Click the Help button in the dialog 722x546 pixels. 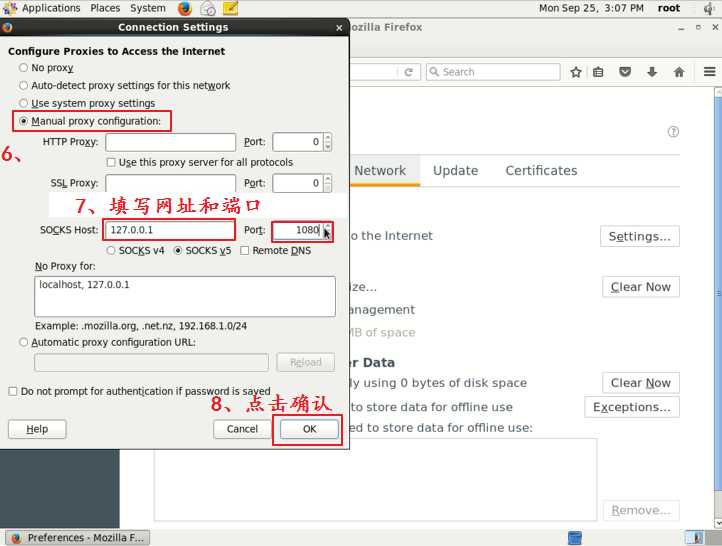[x=37, y=429]
